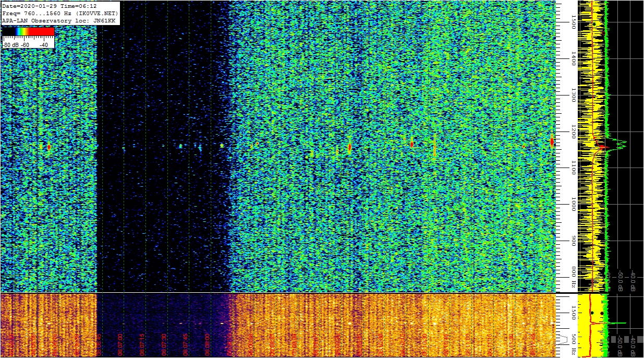Click the 1500 tick on main frequency axis

click(573, 22)
